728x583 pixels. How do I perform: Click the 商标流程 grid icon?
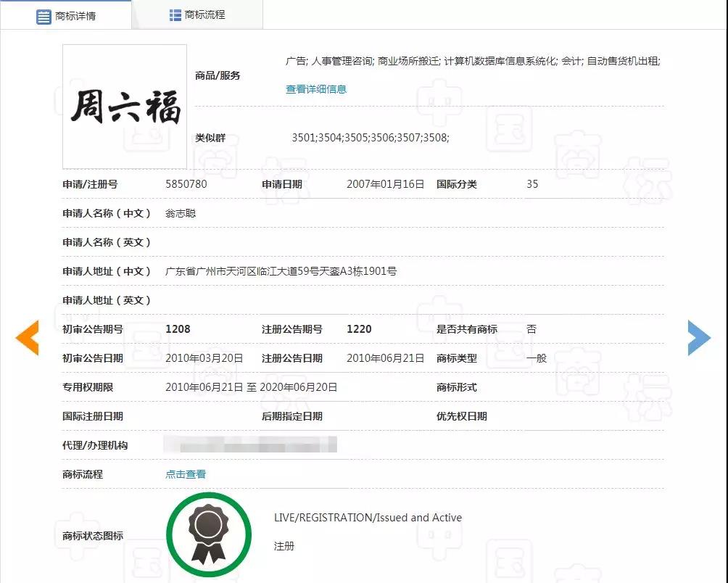(175, 15)
